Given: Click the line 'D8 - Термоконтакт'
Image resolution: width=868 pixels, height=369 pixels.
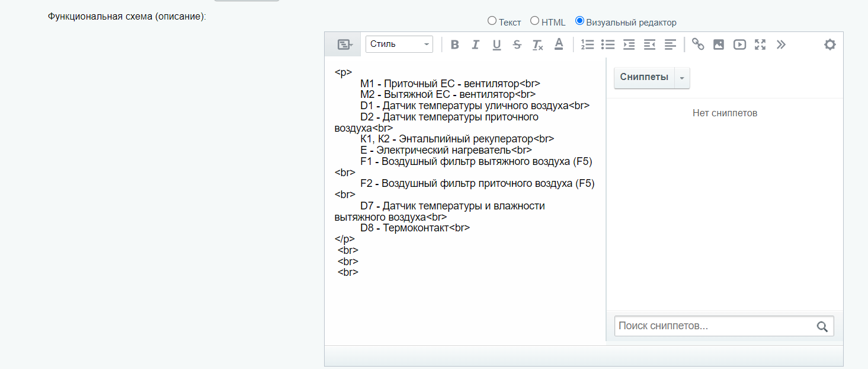Looking at the screenshot, I should (415, 228).
